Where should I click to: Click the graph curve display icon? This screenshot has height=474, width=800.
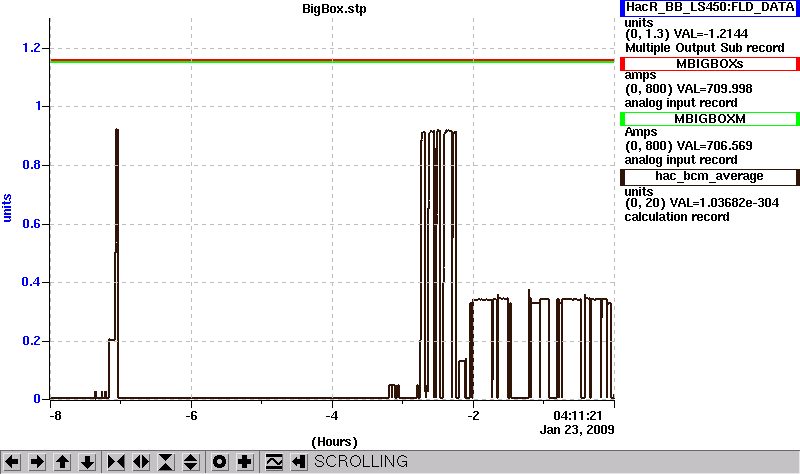point(274,462)
